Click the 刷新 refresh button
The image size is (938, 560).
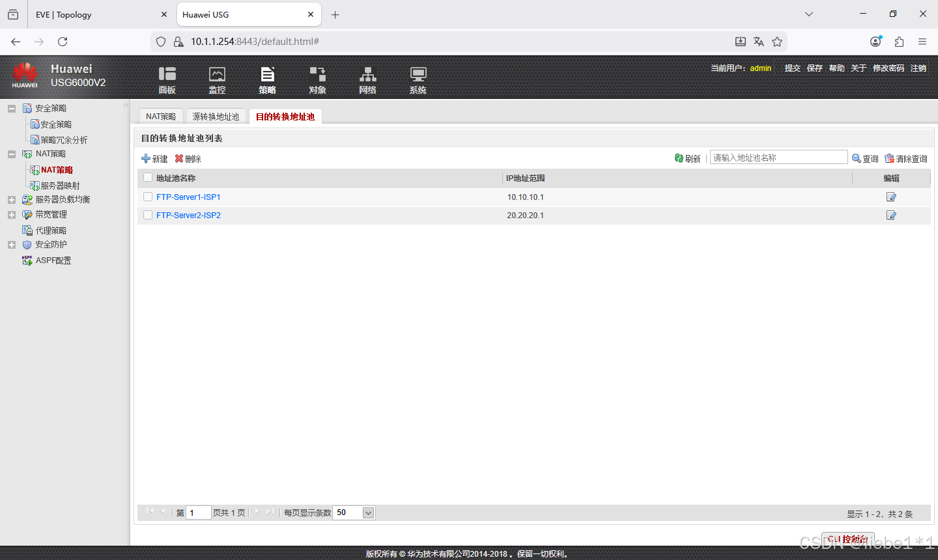coord(687,158)
